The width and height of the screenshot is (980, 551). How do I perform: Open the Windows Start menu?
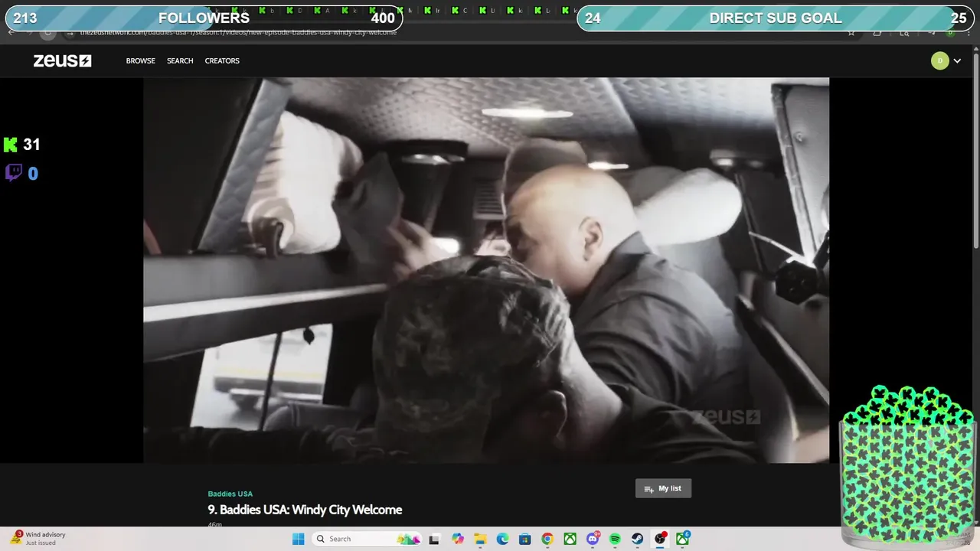(x=298, y=539)
